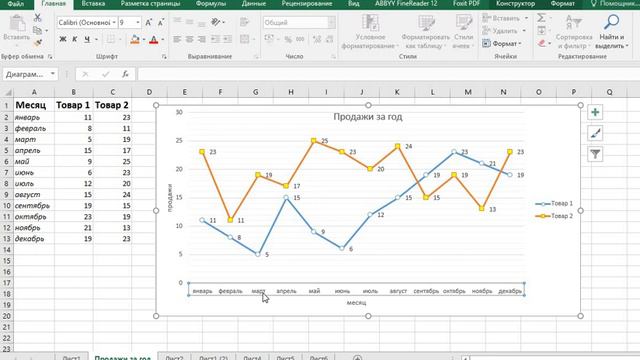Screen dimensions: 640x360
Task: Open the fill color dropdown arrow
Action: coord(144,40)
